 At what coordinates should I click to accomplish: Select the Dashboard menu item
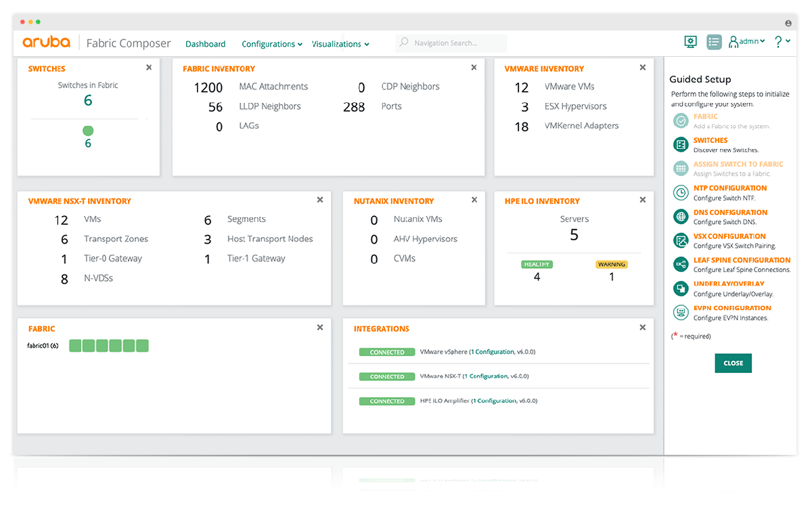click(x=205, y=43)
